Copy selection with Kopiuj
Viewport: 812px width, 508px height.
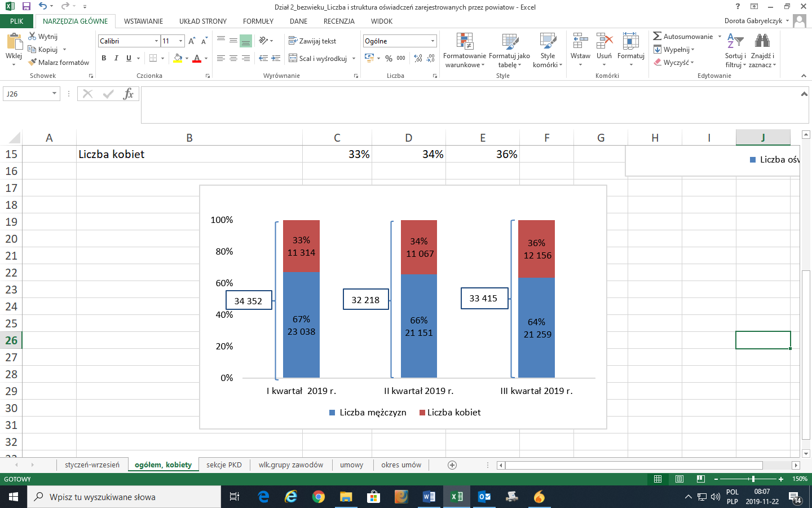click(43, 50)
